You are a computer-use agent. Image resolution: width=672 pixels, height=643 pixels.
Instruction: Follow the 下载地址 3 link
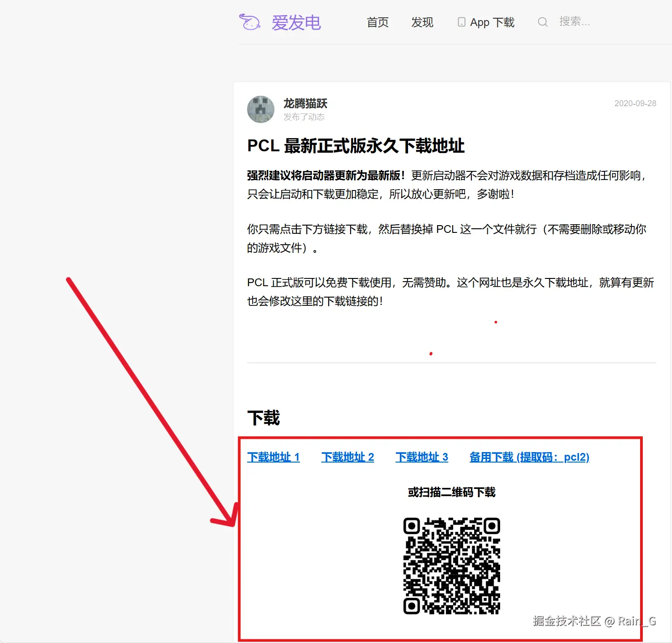point(422,457)
